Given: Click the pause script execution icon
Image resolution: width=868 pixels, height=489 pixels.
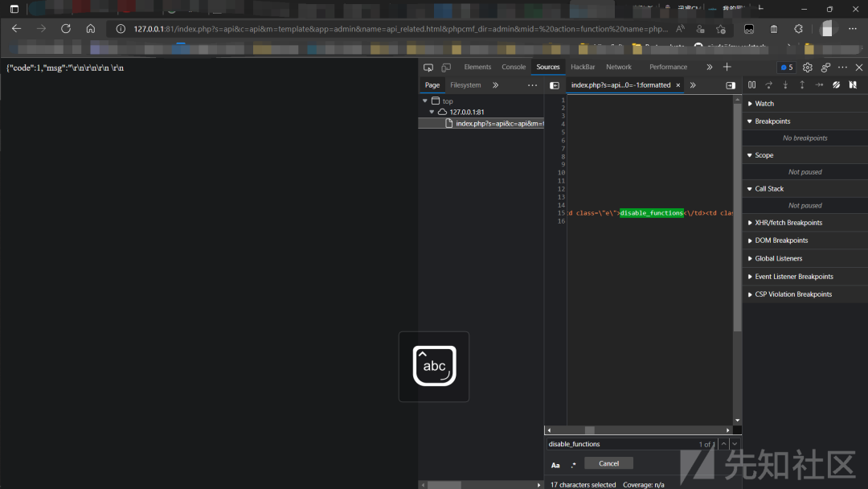Looking at the screenshot, I should [751, 84].
